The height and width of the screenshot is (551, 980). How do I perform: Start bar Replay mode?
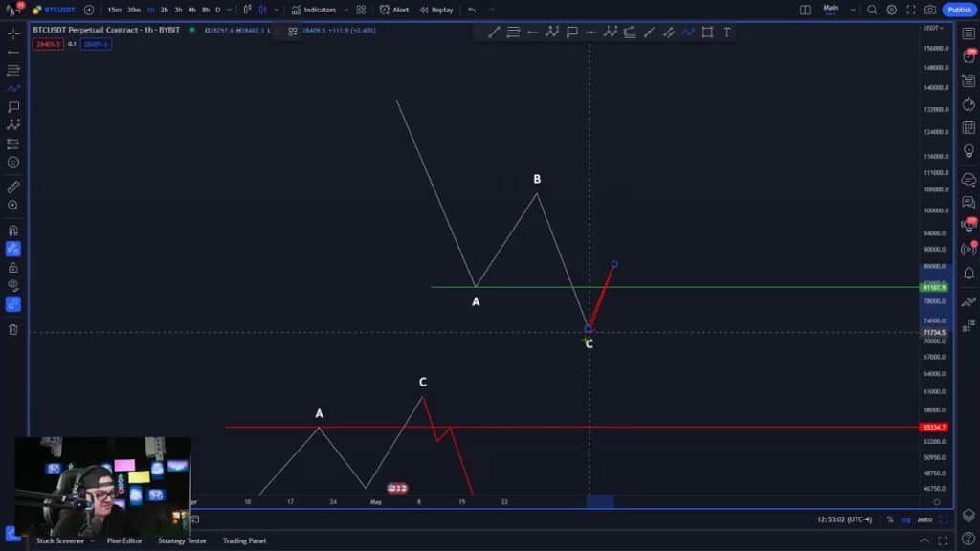click(436, 10)
